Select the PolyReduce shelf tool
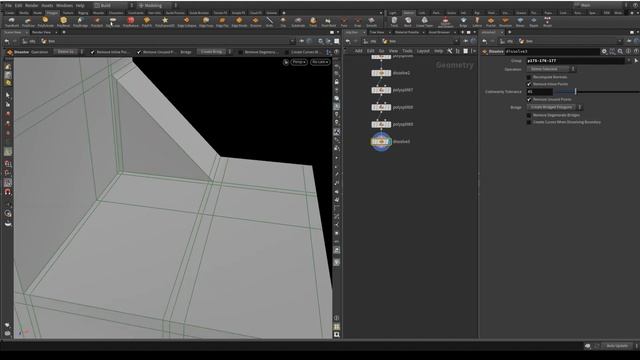Image resolution: width=640 pixels, height=360 pixels. 131,22
